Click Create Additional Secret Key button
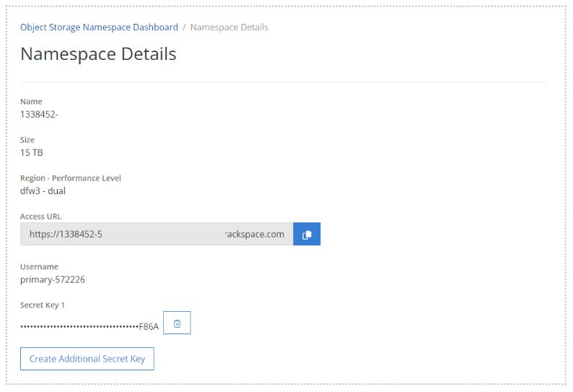 point(87,359)
